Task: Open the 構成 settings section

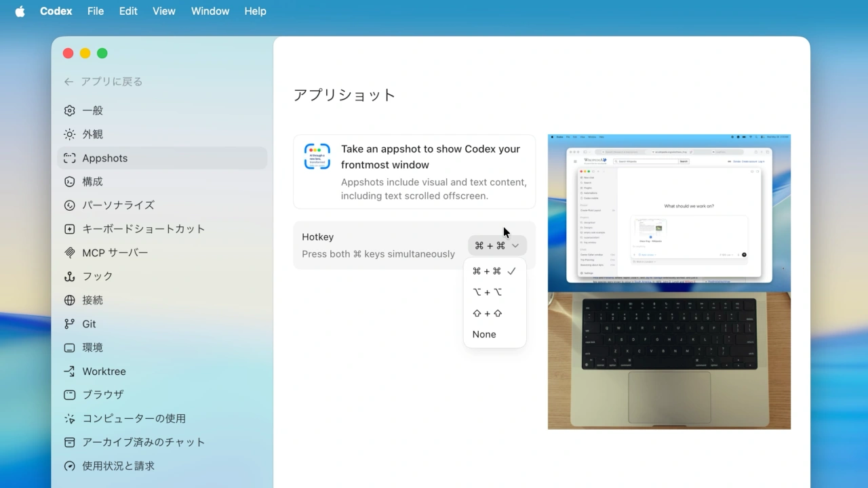Action: 162,182
